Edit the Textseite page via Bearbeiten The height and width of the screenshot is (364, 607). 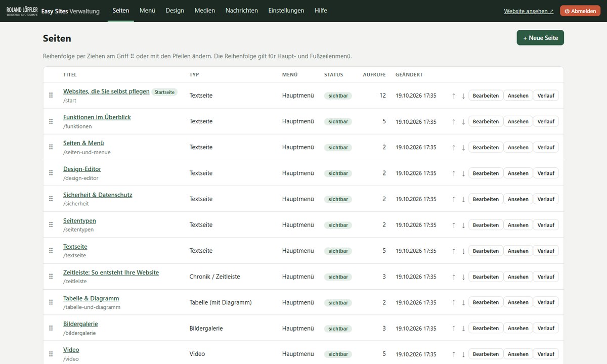[x=486, y=251]
